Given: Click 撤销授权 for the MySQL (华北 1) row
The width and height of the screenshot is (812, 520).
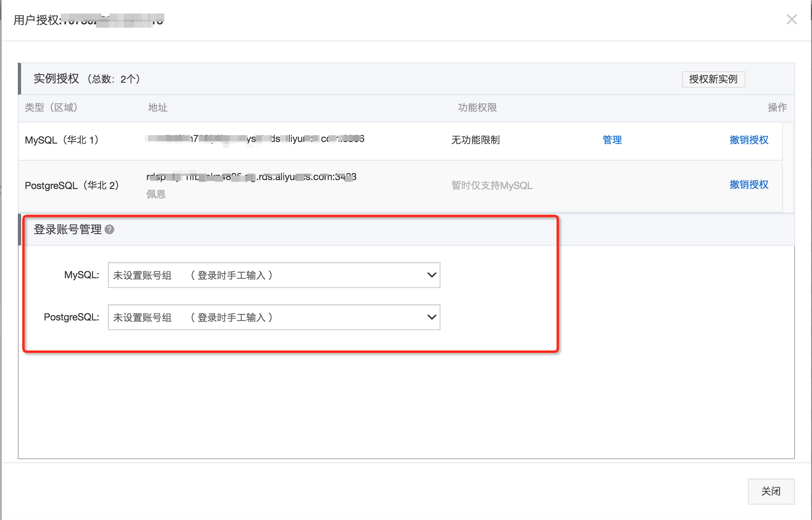Looking at the screenshot, I should [749, 140].
